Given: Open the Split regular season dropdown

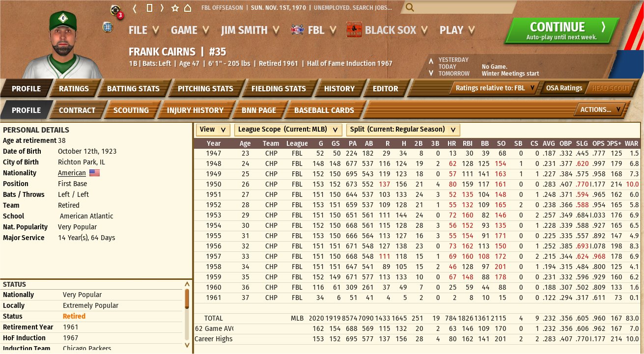Looking at the screenshot, I should point(403,130).
